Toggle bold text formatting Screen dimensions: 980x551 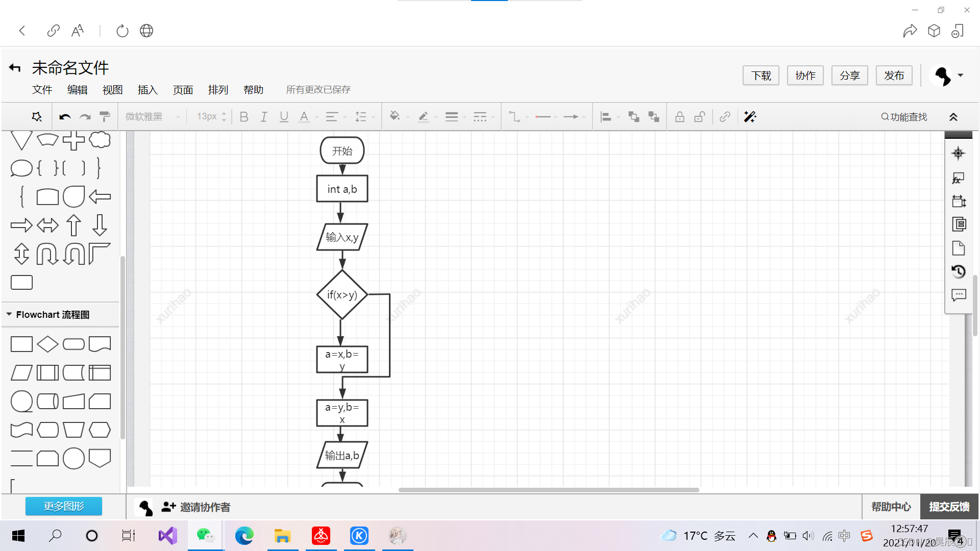244,117
